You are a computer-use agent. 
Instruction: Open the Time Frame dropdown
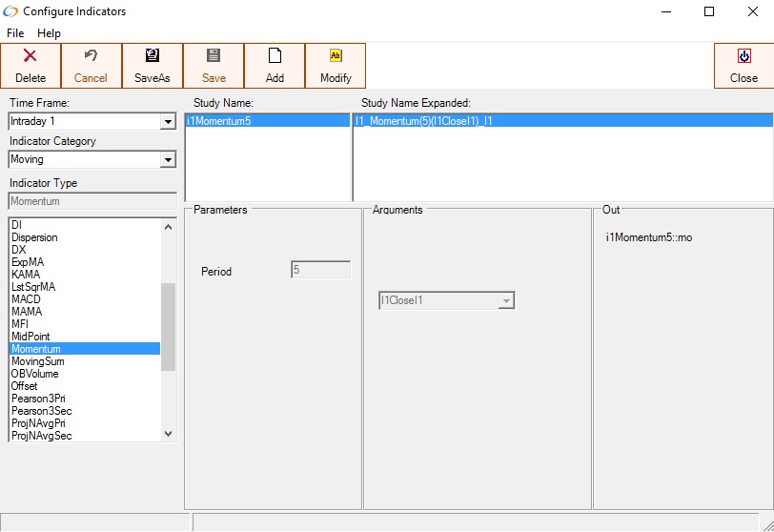click(x=168, y=122)
